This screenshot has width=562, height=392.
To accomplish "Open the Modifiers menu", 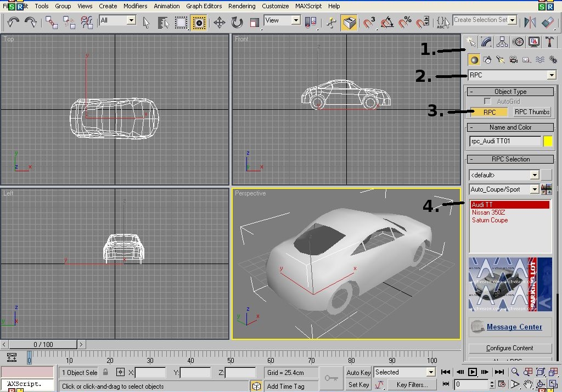I will (x=135, y=6).
